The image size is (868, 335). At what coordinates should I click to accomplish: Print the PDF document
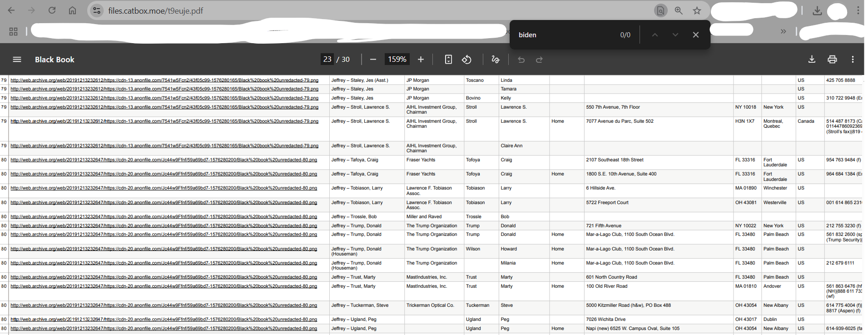[832, 60]
